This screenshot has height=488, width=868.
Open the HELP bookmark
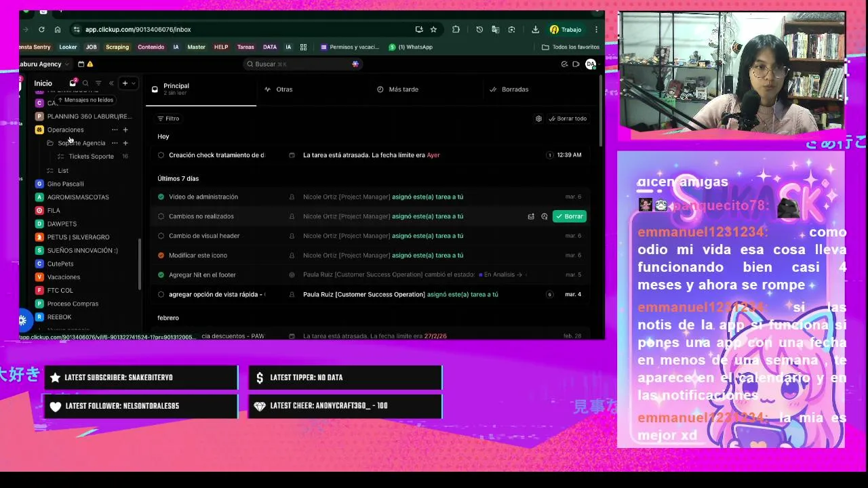coord(221,47)
